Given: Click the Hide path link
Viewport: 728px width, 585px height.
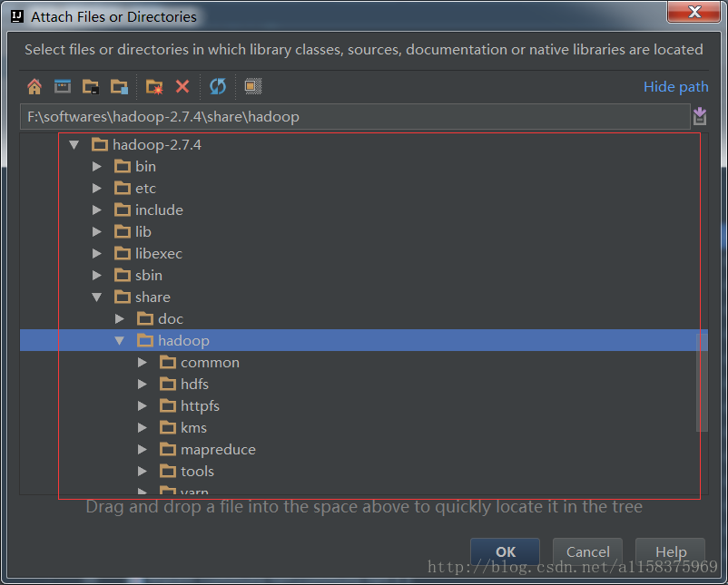Looking at the screenshot, I should coord(675,87).
